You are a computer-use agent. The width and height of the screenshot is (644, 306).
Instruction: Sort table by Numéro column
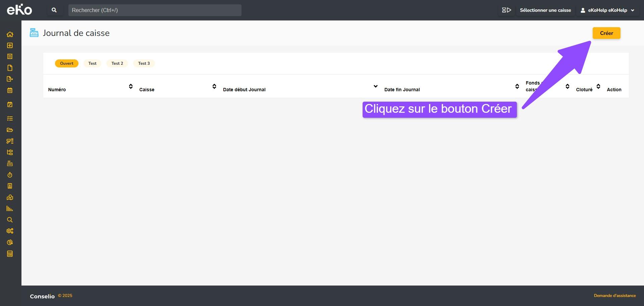(x=131, y=87)
